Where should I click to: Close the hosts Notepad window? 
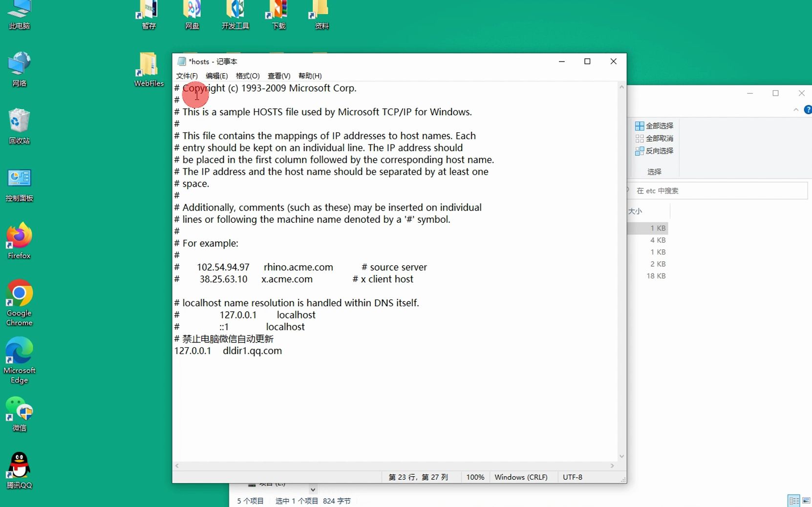(x=614, y=62)
